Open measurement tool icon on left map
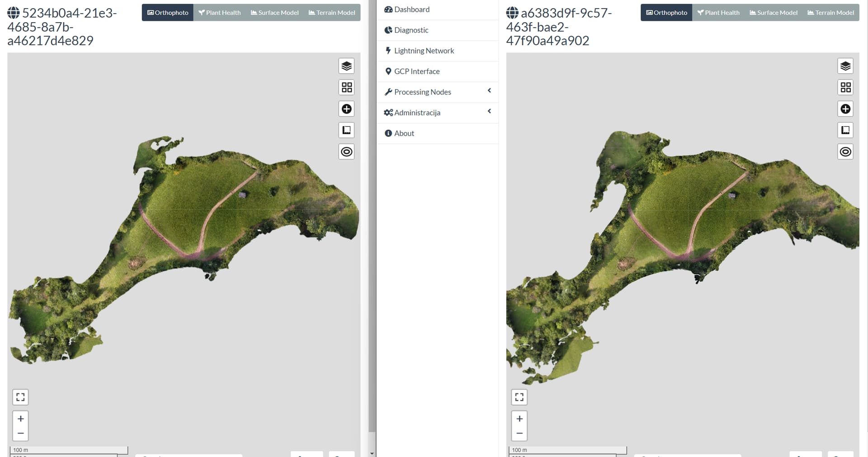Screen dimensions: 868x457 (x=346, y=130)
